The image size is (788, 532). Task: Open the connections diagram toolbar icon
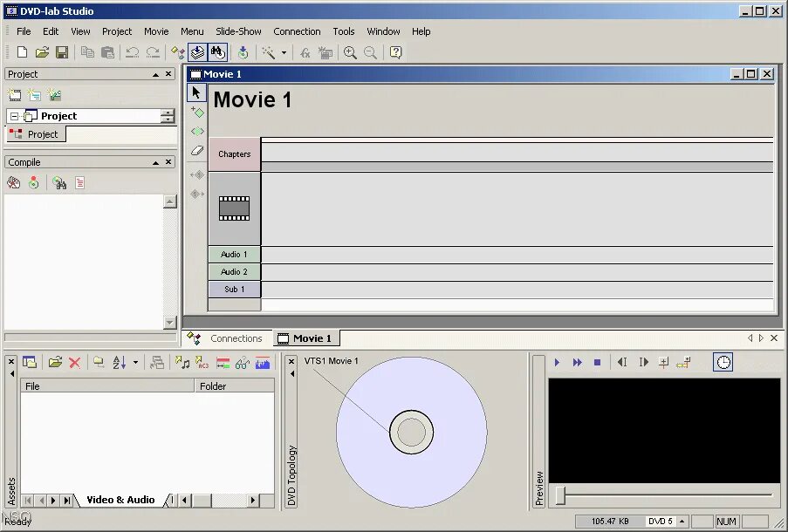click(177, 52)
